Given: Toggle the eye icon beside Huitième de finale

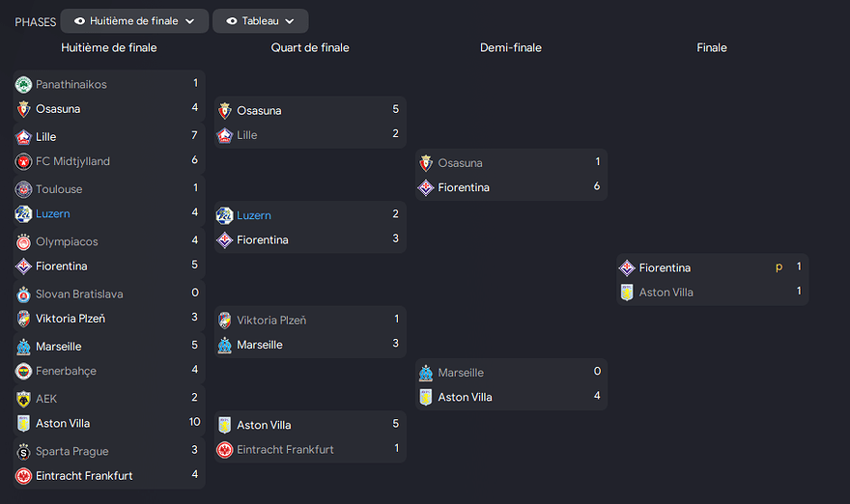Looking at the screenshot, I should (79, 21).
